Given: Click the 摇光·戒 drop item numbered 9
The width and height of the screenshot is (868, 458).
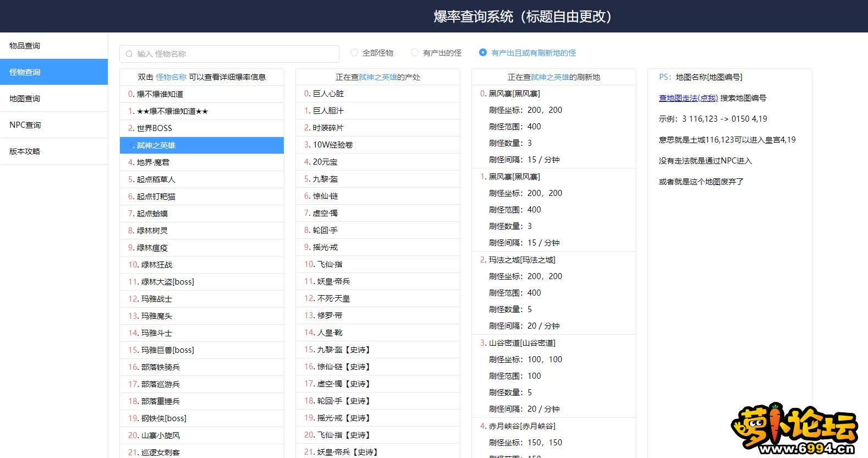Looking at the screenshot, I should pyautogui.click(x=378, y=247).
